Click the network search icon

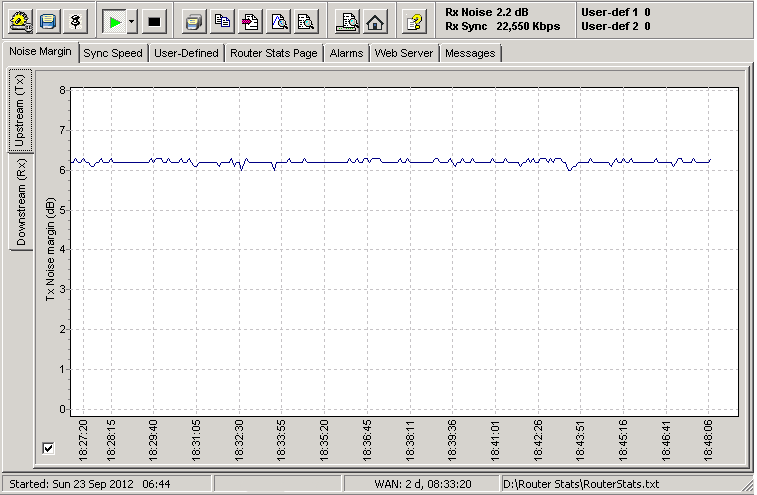(x=347, y=20)
